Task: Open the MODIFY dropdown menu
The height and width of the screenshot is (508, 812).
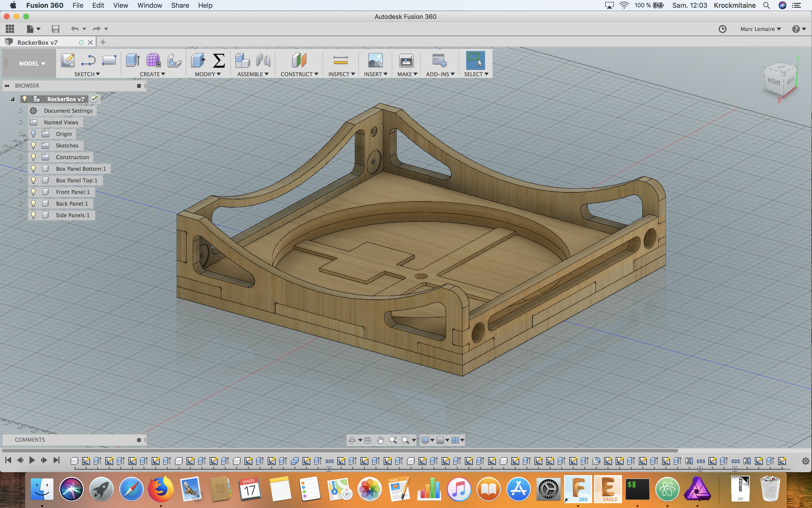Action: (x=208, y=74)
